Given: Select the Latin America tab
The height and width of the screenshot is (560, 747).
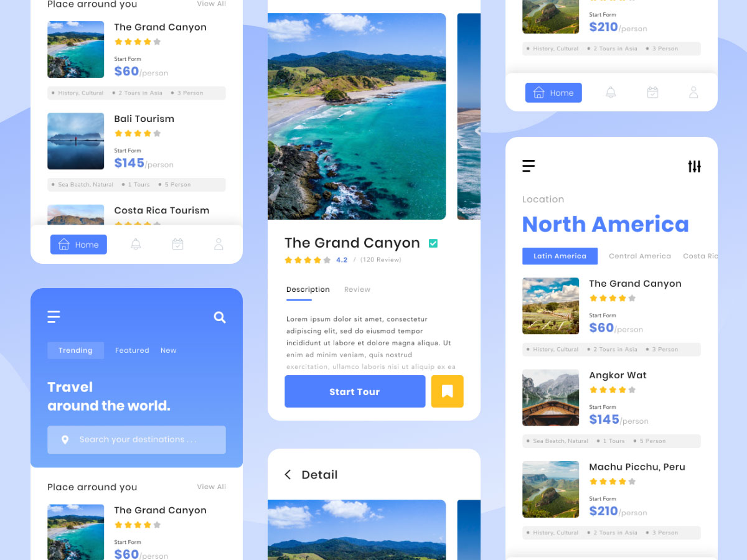Looking at the screenshot, I should (x=560, y=256).
